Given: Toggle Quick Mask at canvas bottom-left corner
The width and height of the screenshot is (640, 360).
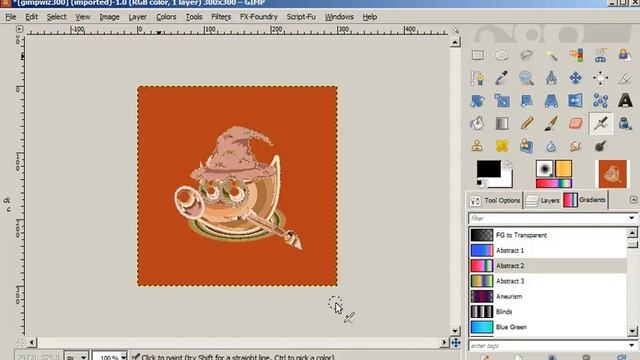Looking at the screenshot, I should coord(19,342).
